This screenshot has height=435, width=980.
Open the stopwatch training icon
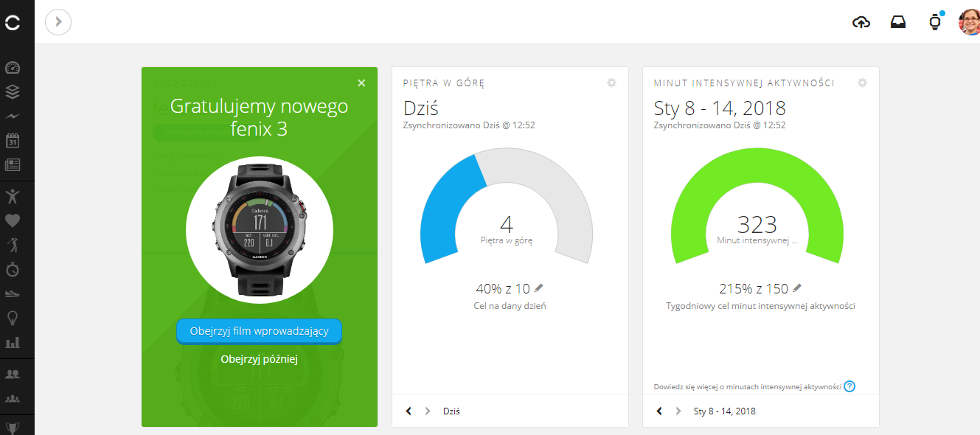(13, 269)
